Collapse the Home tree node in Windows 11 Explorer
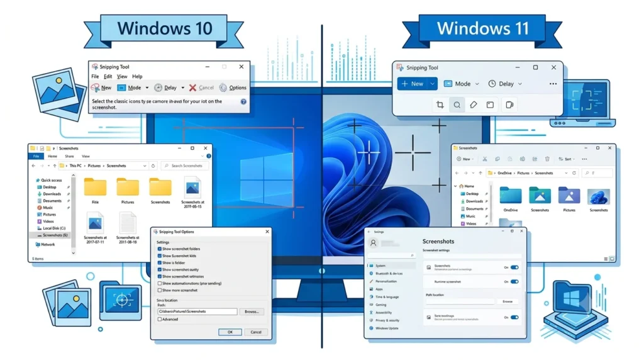 coord(455,186)
